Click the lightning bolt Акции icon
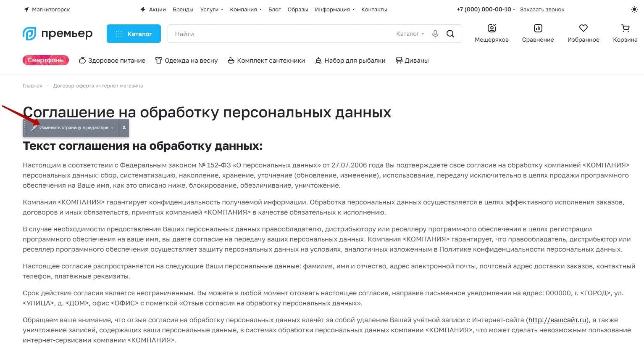The height and width of the screenshot is (350, 644). [x=143, y=9]
